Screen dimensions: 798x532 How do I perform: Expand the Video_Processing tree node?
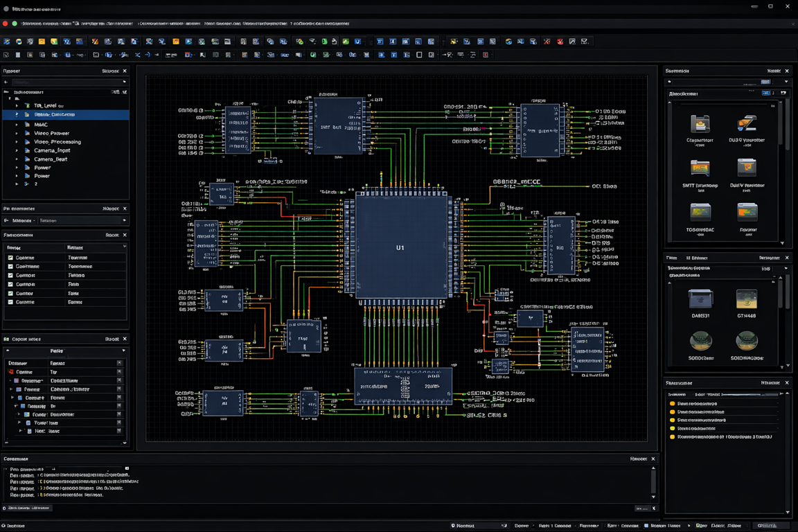[17, 142]
